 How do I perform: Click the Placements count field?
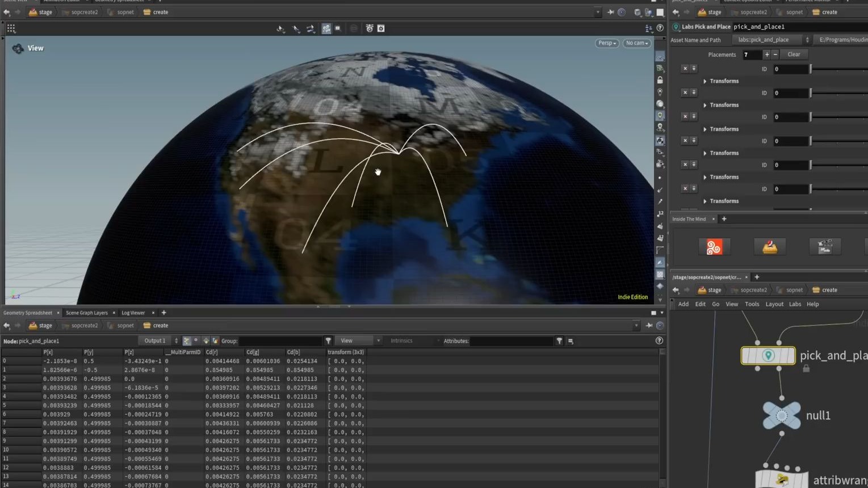[x=752, y=54]
